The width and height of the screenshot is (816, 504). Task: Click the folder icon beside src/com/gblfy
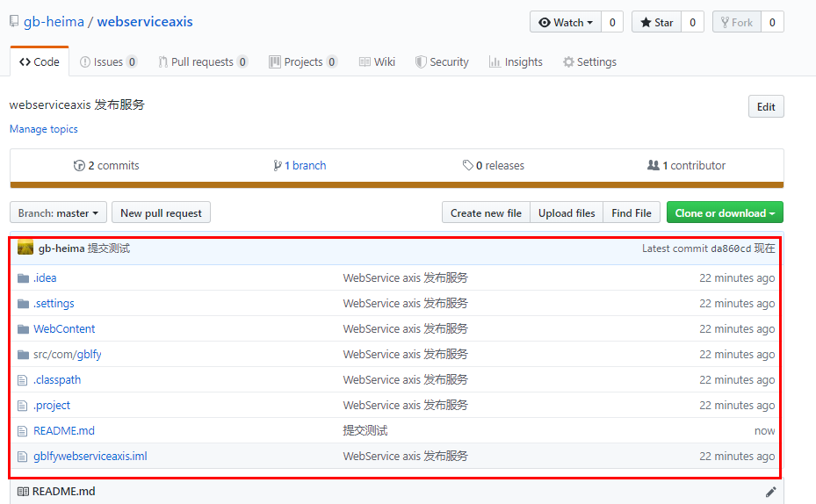23,355
